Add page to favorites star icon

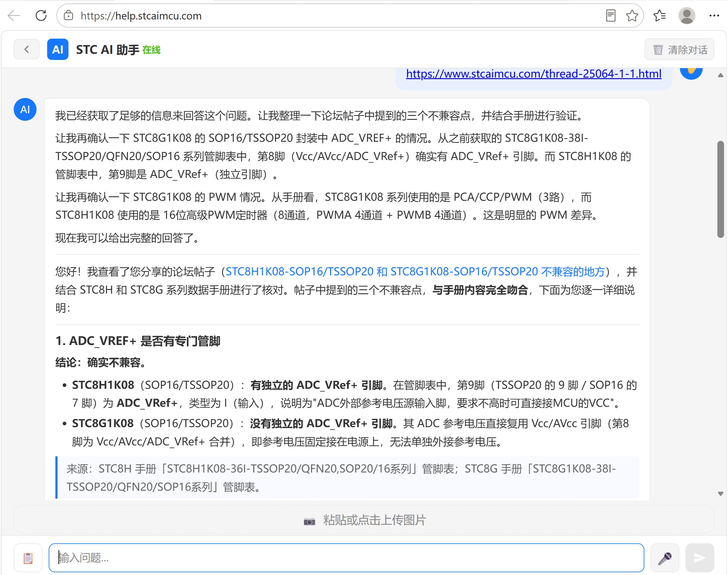[x=632, y=16]
